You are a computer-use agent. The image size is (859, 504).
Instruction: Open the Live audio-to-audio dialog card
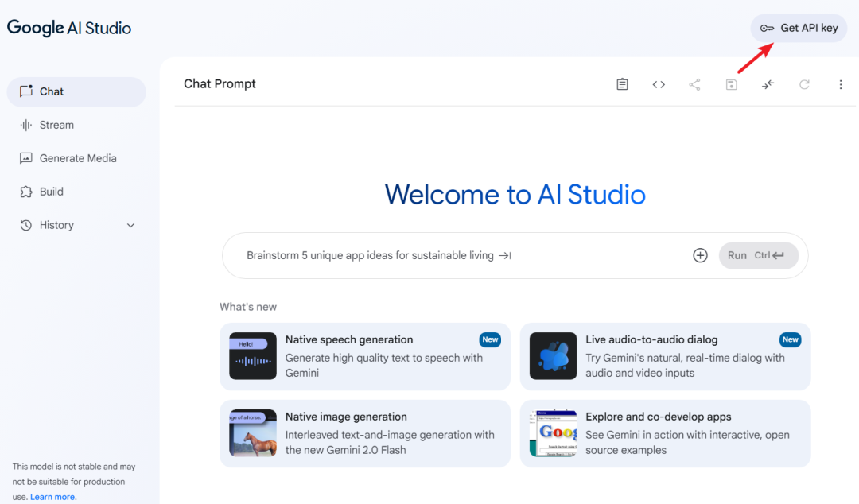click(665, 356)
